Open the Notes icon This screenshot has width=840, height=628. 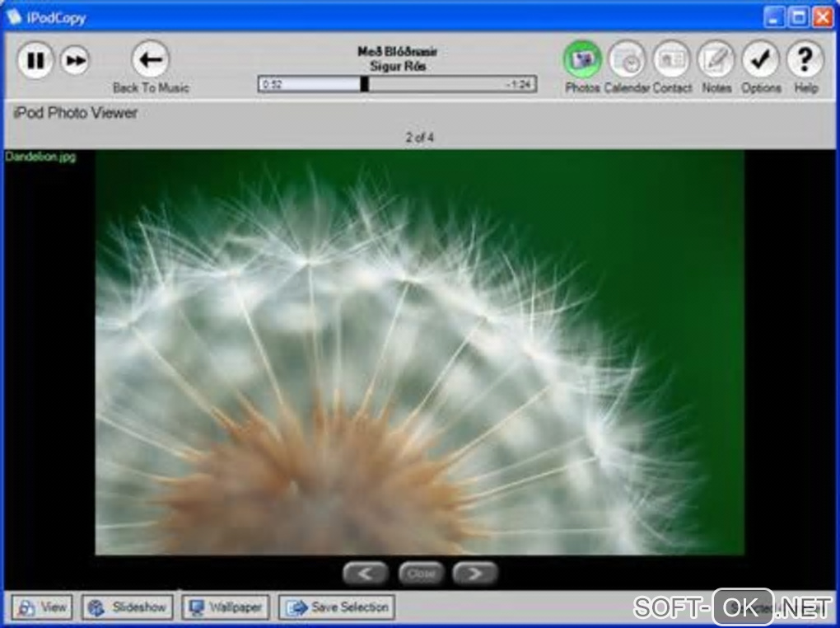(x=716, y=59)
